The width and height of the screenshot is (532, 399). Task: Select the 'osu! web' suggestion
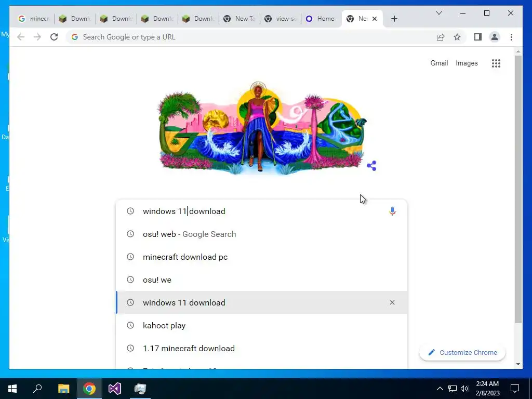[262, 234]
